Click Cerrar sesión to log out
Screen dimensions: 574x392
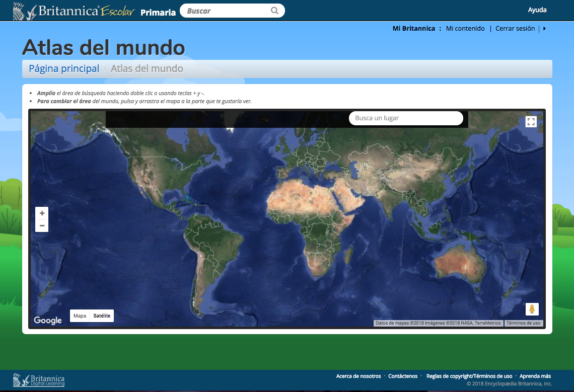pyautogui.click(x=515, y=29)
